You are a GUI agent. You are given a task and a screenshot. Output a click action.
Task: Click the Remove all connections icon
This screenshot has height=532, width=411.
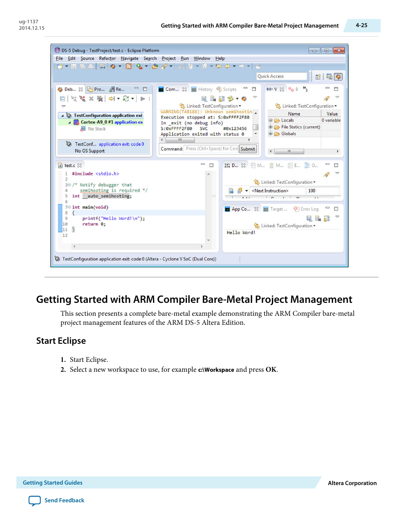point(100,99)
